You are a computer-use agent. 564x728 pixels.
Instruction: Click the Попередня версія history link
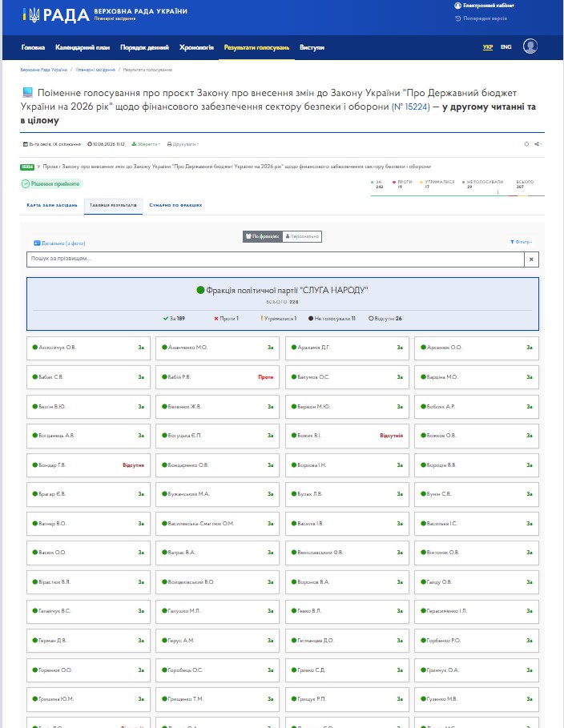pyautogui.click(x=481, y=18)
